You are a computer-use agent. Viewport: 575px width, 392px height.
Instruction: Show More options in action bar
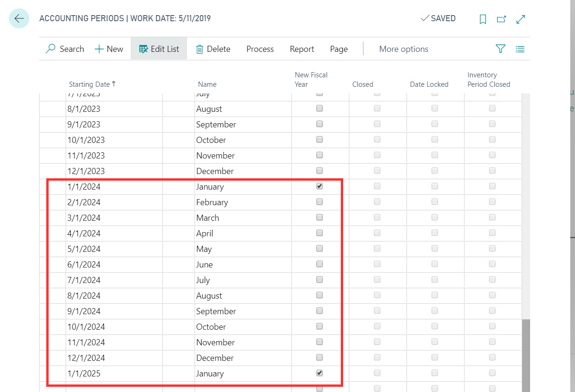404,49
